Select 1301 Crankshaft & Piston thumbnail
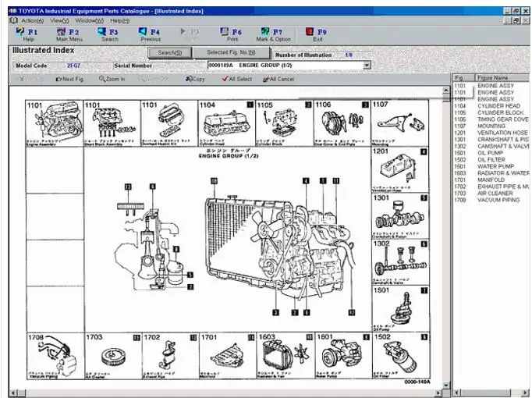This screenshot has height=398, width=532. click(x=400, y=216)
